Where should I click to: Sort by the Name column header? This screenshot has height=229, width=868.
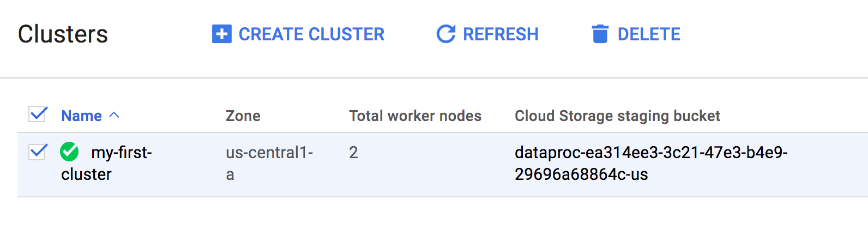click(x=81, y=116)
